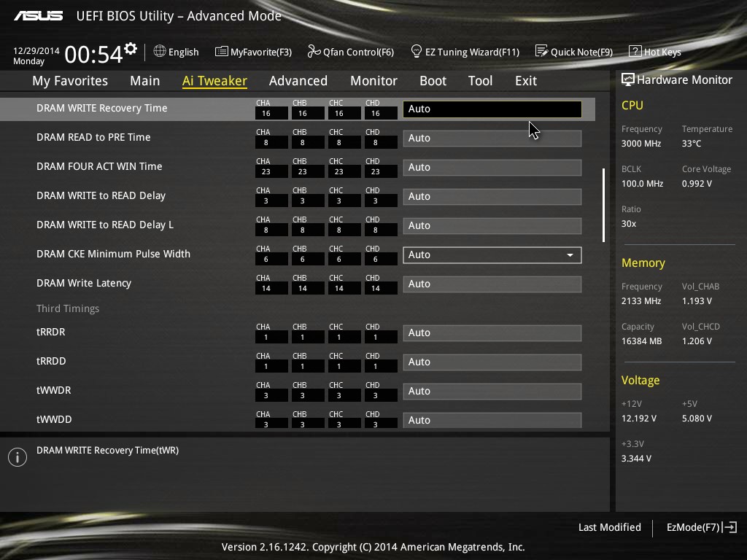Switch to the Main tab

(x=145, y=80)
